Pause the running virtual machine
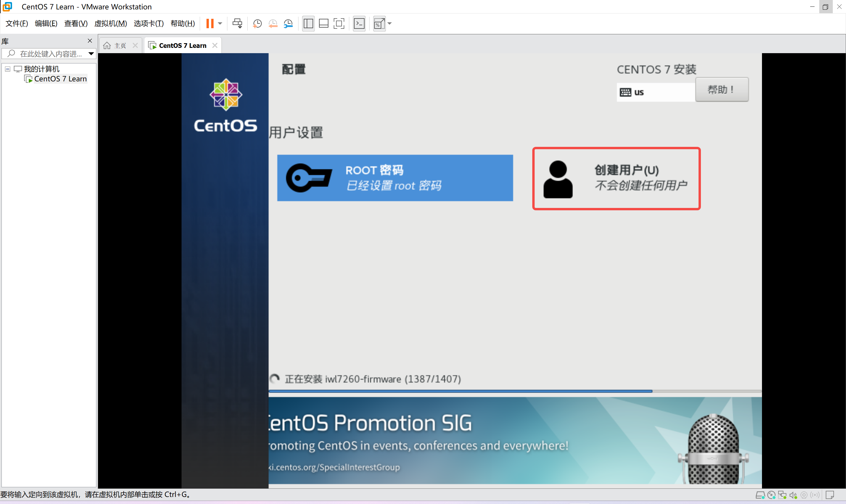 (x=210, y=23)
